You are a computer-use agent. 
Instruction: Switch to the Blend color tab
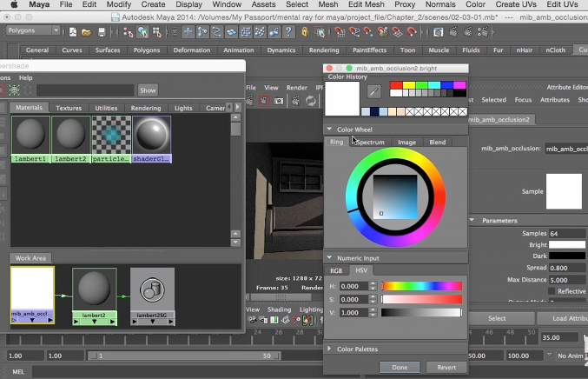click(437, 143)
